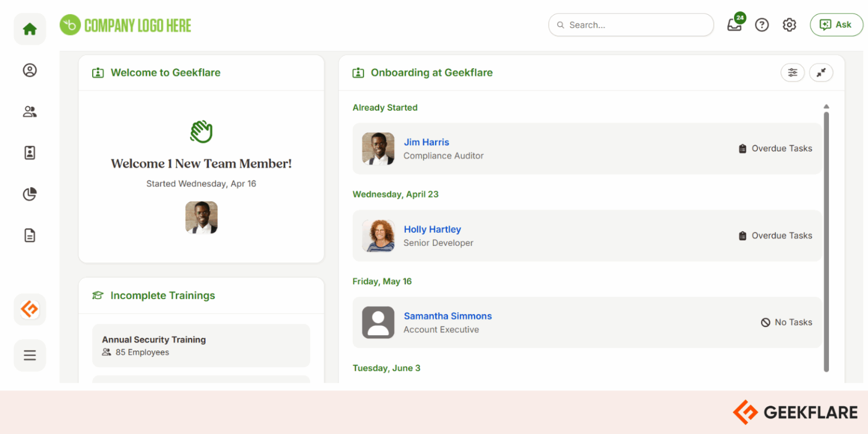Expand Overdue Tasks for Jim Harris
This screenshot has width=868, height=434.
(x=775, y=149)
